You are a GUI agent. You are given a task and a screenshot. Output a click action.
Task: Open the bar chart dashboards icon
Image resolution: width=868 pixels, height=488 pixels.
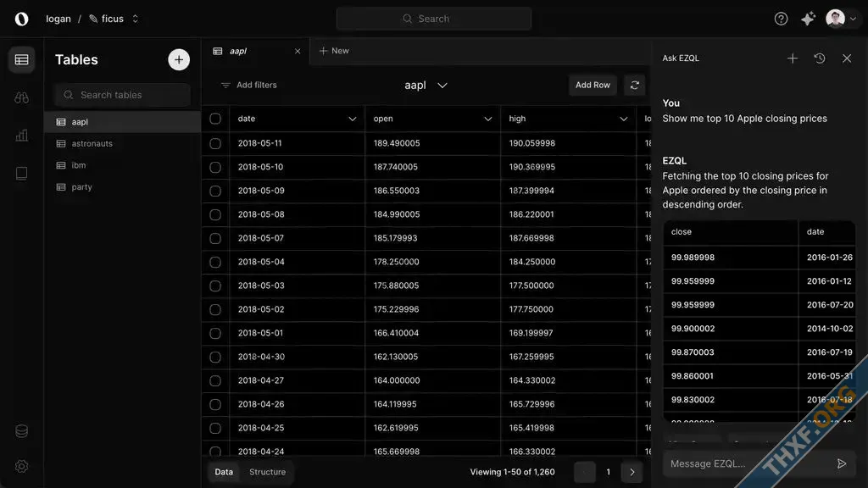point(21,136)
